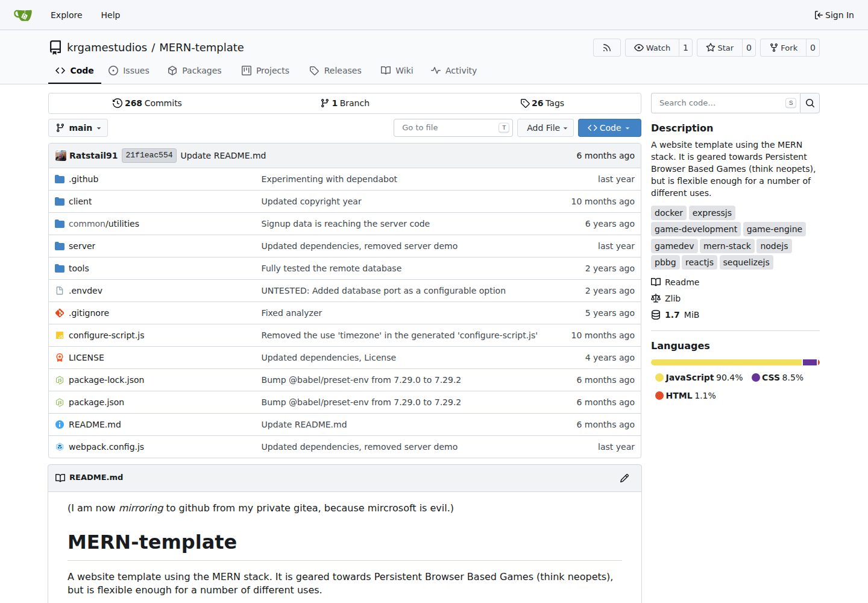The height and width of the screenshot is (603, 868).
Task: Click the Zlib license scale icon
Action: coord(656,298)
